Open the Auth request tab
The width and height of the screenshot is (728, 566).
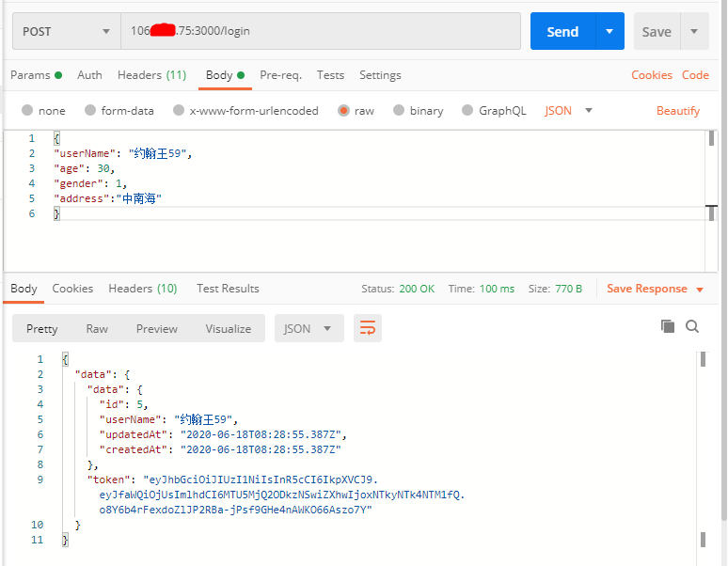pyautogui.click(x=89, y=75)
